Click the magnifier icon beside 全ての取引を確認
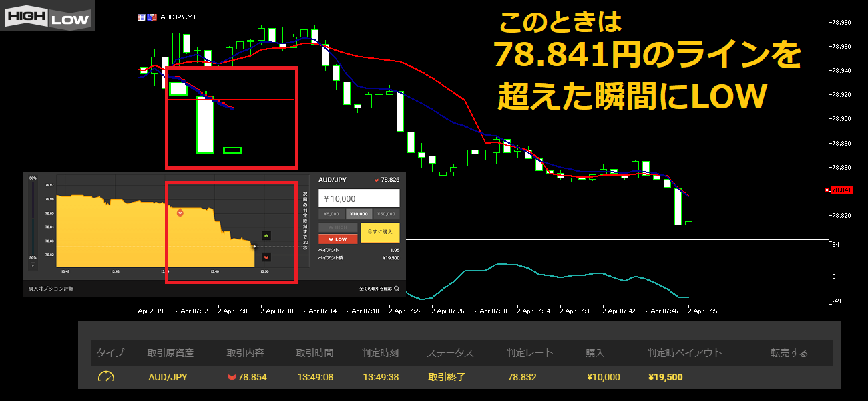868x401 pixels. pos(397,289)
